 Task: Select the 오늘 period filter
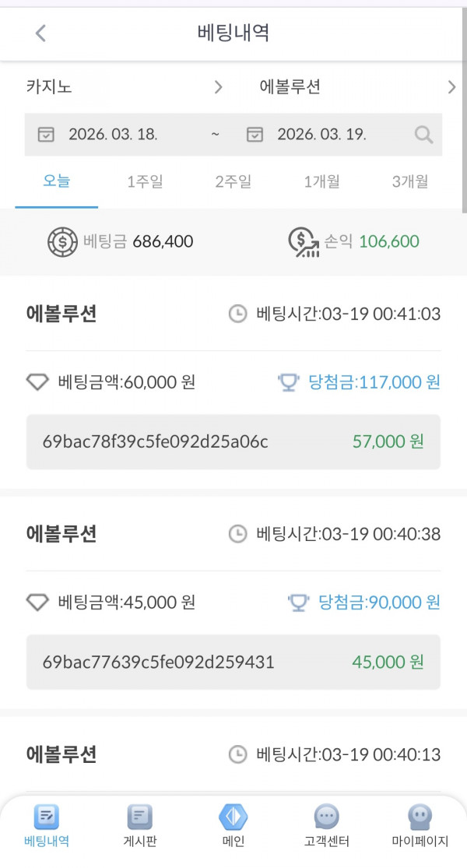(x=56, y=179)
